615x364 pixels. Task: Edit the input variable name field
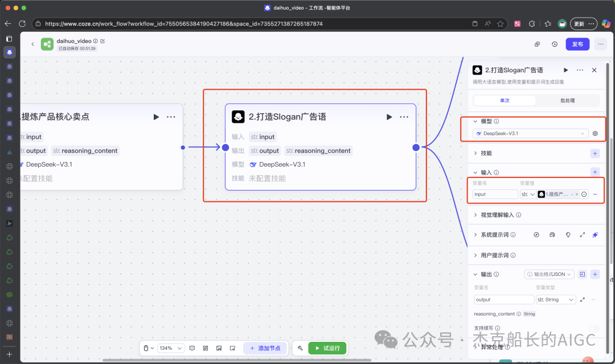[x=495, y=195]
